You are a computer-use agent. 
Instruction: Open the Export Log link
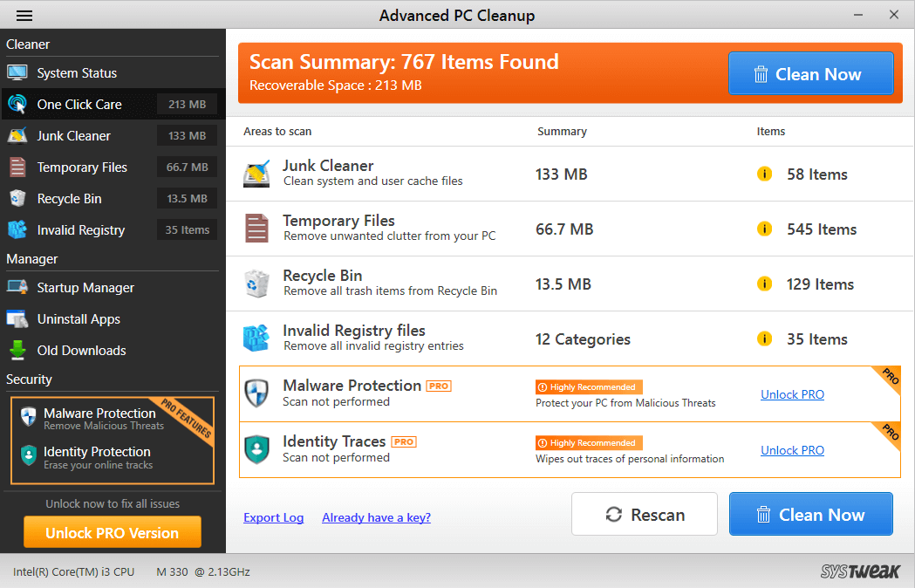coord(273,517)
